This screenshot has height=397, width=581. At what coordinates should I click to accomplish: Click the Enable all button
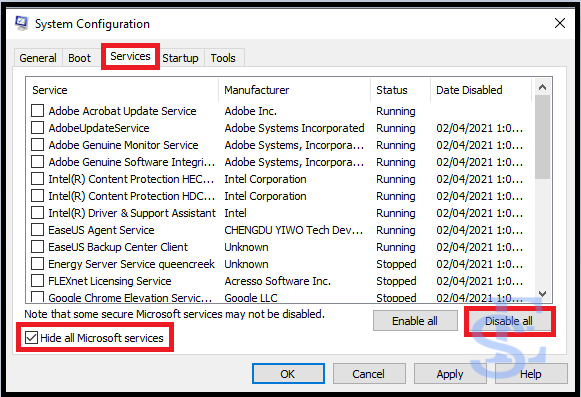415,321
